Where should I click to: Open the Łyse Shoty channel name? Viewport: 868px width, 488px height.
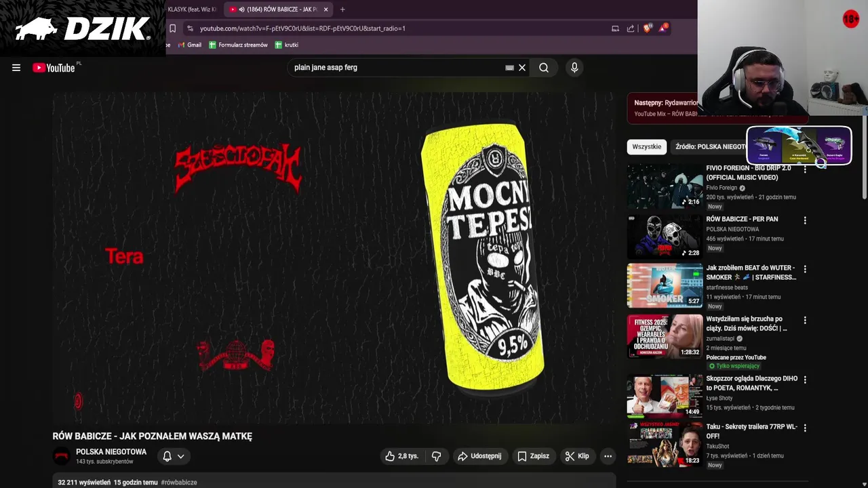(719, 398)
